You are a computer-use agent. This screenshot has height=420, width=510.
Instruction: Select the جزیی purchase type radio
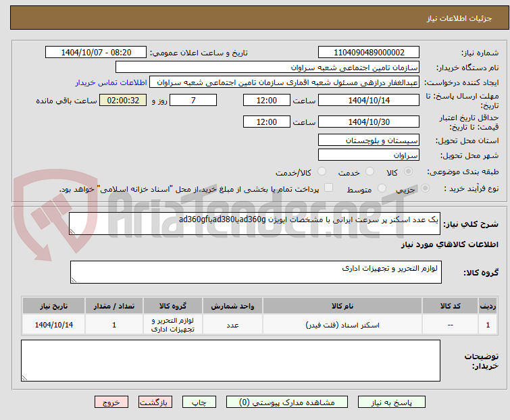(x=425, y=188)
